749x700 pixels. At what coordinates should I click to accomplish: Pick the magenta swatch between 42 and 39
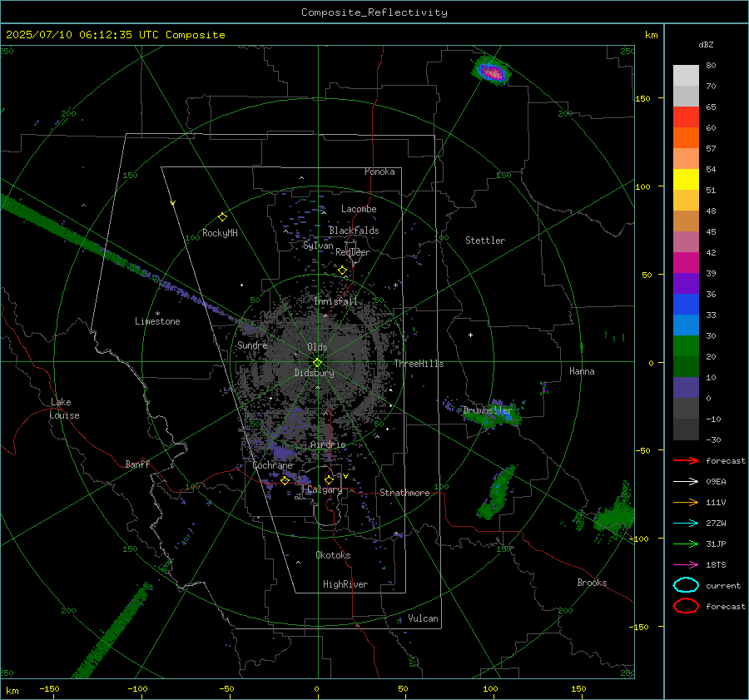(686, 262)
